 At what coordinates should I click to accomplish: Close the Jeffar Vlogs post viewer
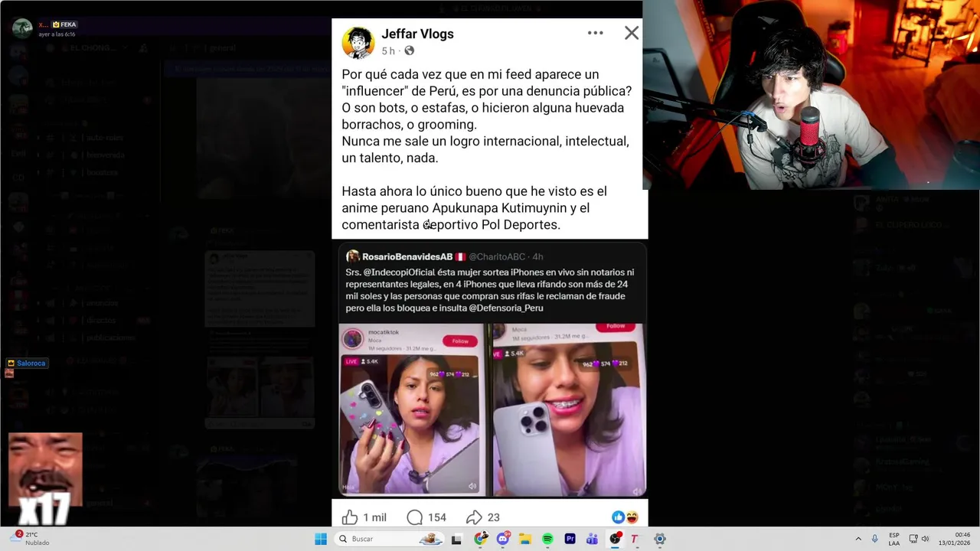(631, 33)
